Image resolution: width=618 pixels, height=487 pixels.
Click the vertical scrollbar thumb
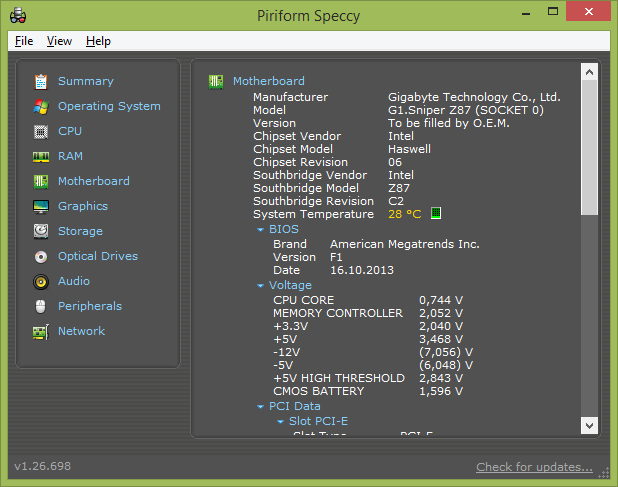point(589,148)
